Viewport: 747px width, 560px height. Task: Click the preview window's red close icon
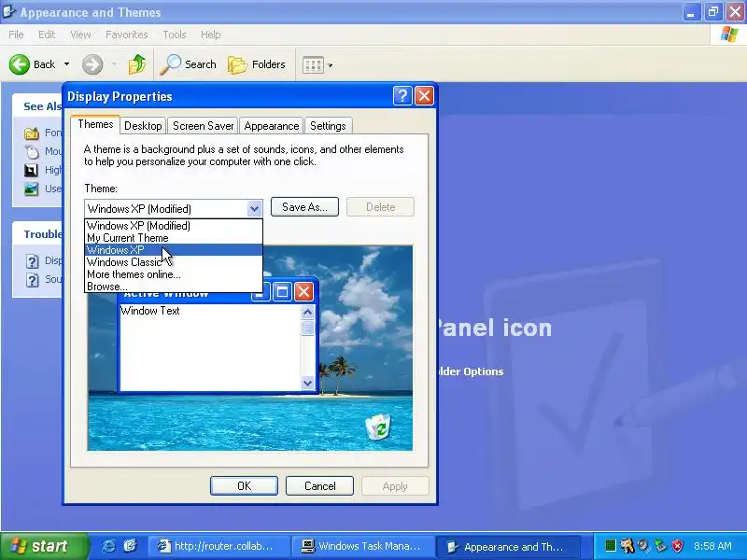(304, 291)
